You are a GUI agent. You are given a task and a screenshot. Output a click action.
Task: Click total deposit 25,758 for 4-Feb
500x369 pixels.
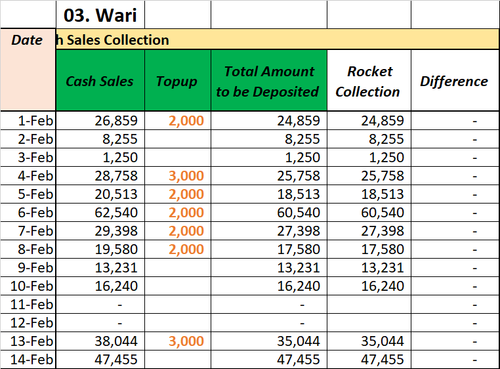click(x=269, y=176)
